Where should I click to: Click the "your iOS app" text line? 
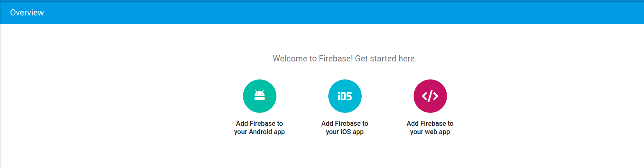click(345, 132)
